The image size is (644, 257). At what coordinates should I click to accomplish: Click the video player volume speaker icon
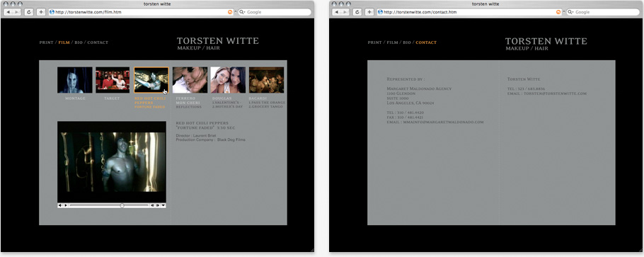pyautogui.click(x=60, y=205)
